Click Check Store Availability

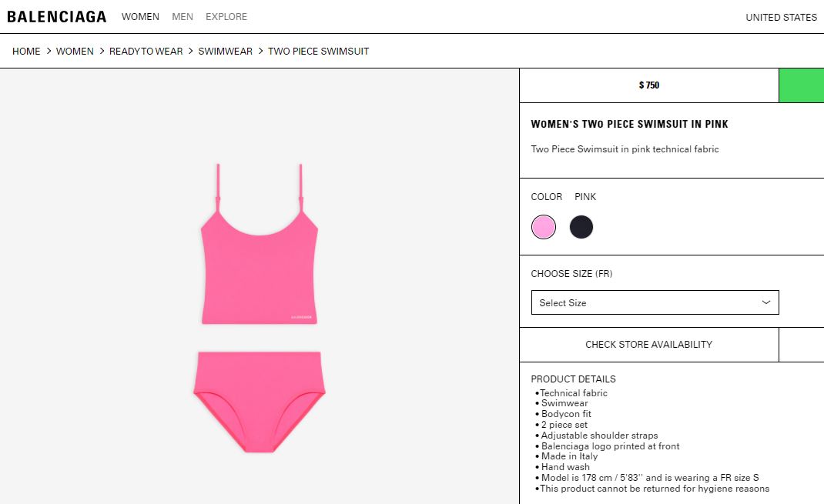point(649,345)
